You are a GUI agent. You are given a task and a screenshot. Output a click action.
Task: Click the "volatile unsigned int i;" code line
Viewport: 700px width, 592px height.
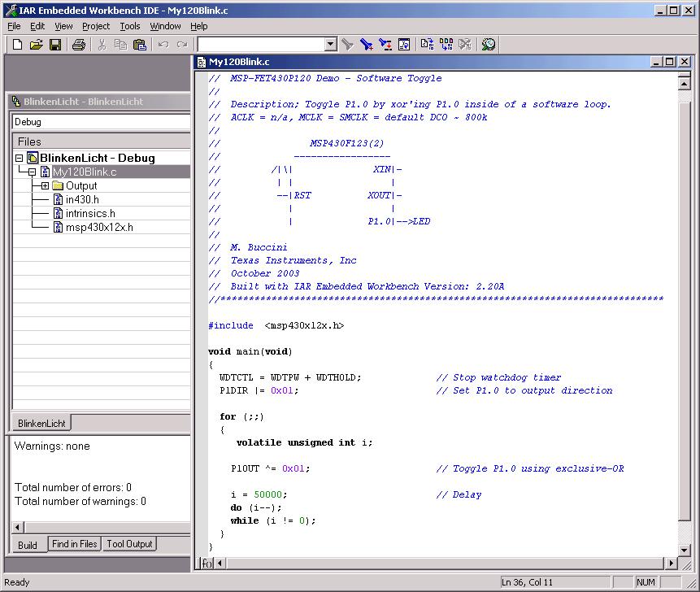click(x=304, y=442)
